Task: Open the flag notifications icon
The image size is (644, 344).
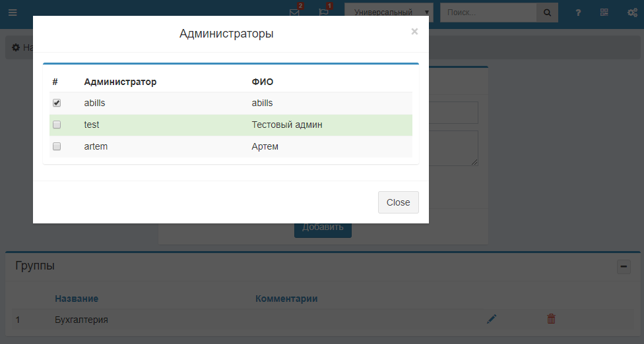Action: (324, 13)
